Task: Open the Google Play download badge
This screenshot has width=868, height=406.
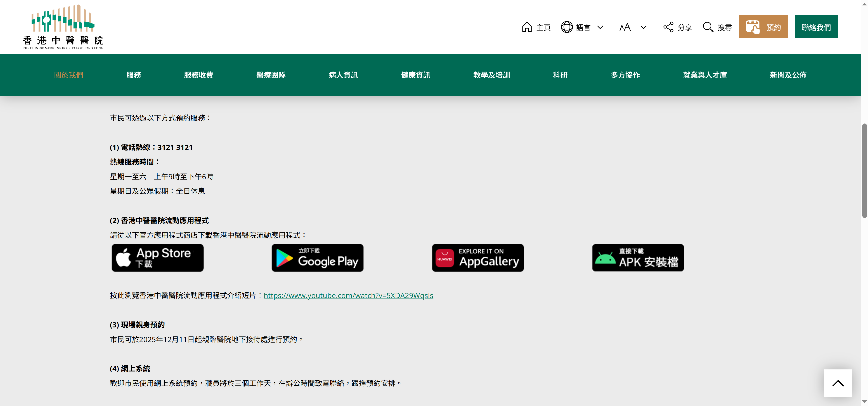Action: (317, 258)
